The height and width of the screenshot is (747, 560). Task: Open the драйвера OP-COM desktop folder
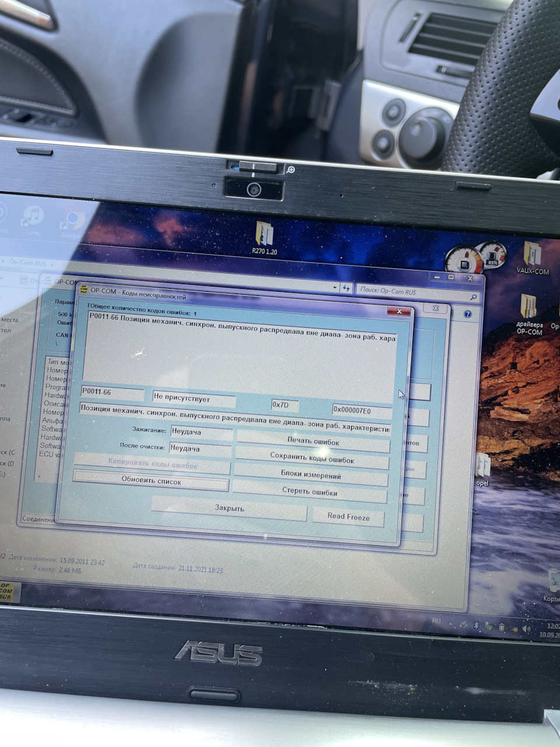tap(528, 314)
